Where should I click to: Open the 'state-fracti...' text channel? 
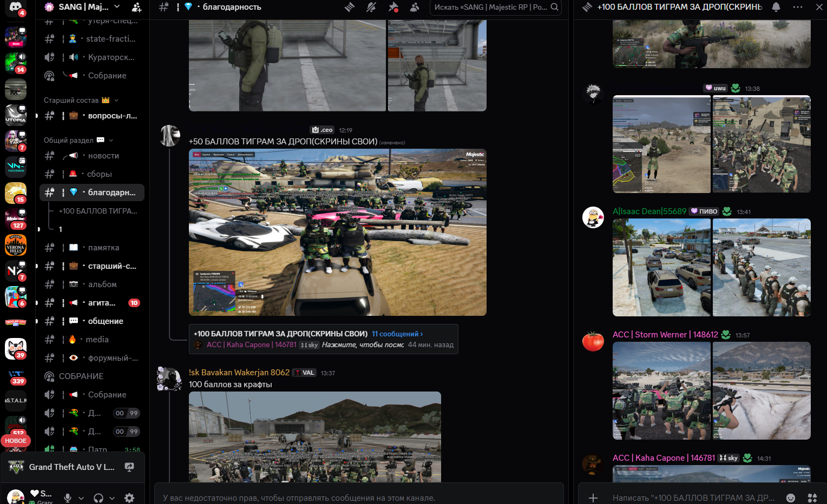tap(92, 39)
